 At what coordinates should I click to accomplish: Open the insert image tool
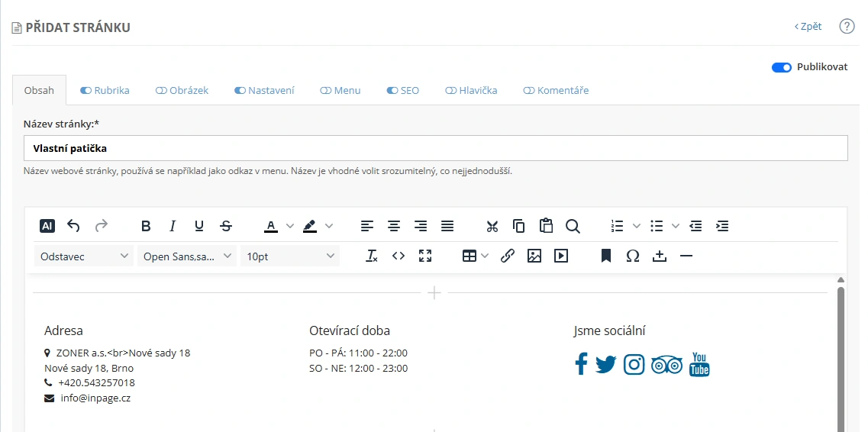pyautogui.click(x=534, y=256)
